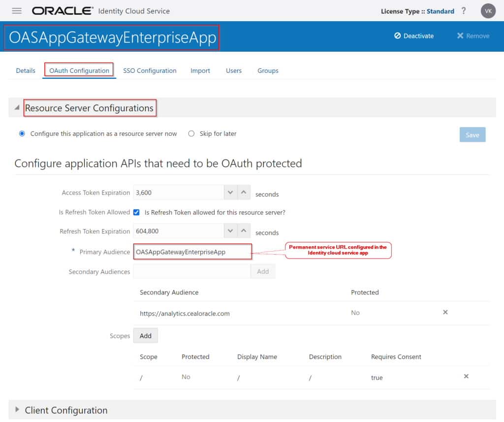Remove the https://analytics.cealoracle.com secondary audience
This screenshot has height=422, width=504.
(445, 312)
